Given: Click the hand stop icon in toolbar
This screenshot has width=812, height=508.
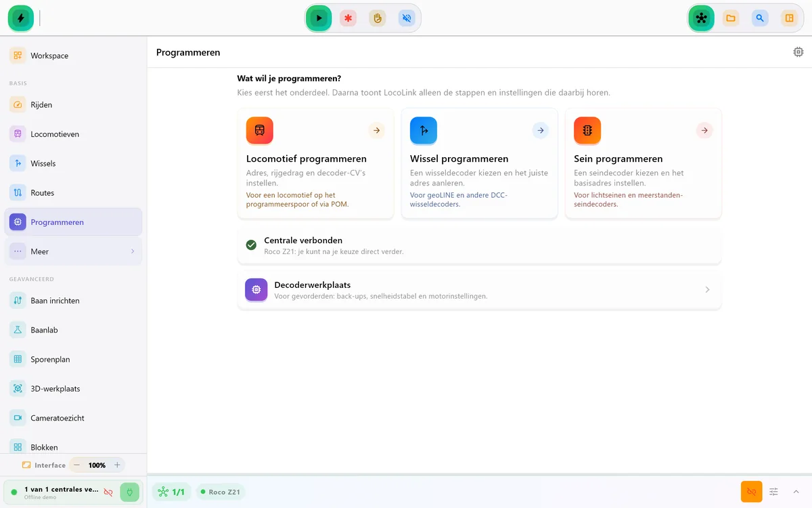Looking at the screenshot, I should pyautogui.click(x=378, y=18).
